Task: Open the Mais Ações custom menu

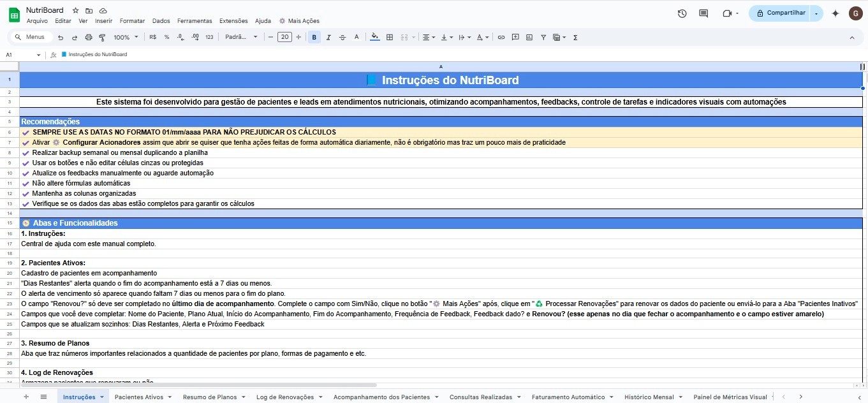Action: click(299, 21)
